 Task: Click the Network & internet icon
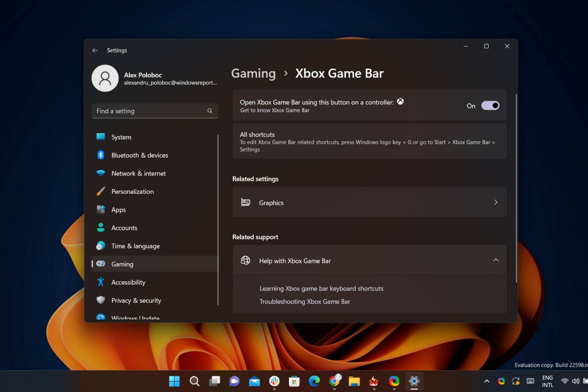101,173
